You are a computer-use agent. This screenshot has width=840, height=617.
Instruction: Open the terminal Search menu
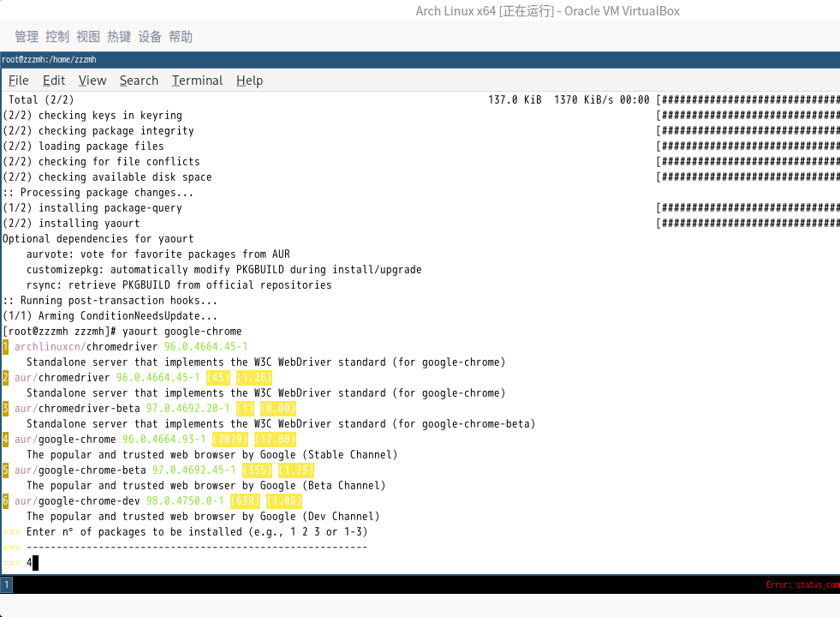pos(139,81)
